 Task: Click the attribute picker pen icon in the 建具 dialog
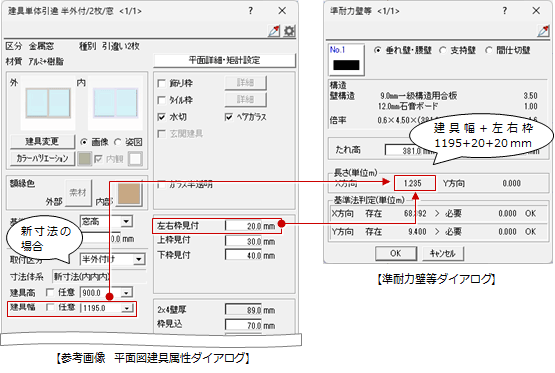274,31
